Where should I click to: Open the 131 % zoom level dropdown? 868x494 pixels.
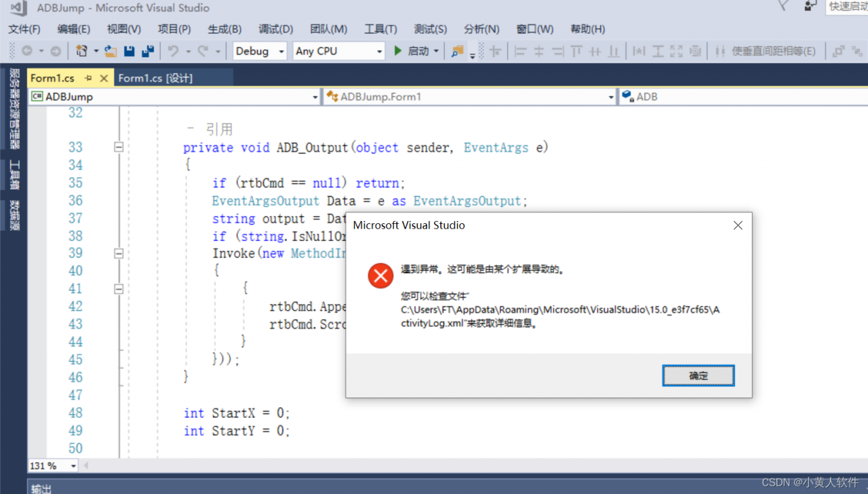pos(53,466)
